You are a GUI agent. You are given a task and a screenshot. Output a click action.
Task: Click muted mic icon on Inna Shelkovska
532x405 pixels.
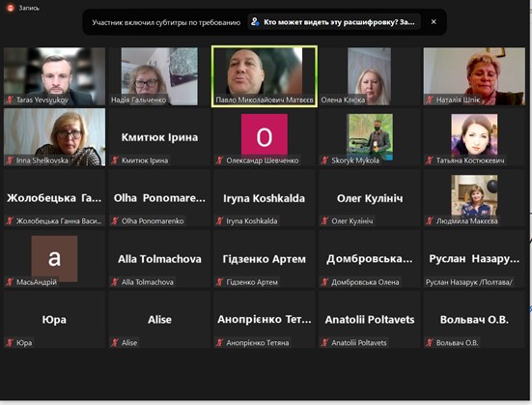click(10, 160)
